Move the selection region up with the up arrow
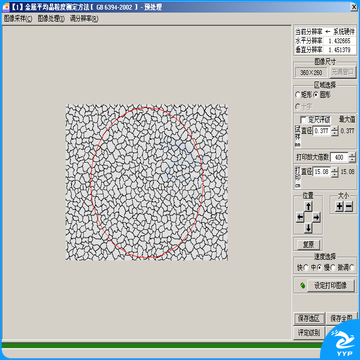The image size is (360, 360). click(308, 207)
